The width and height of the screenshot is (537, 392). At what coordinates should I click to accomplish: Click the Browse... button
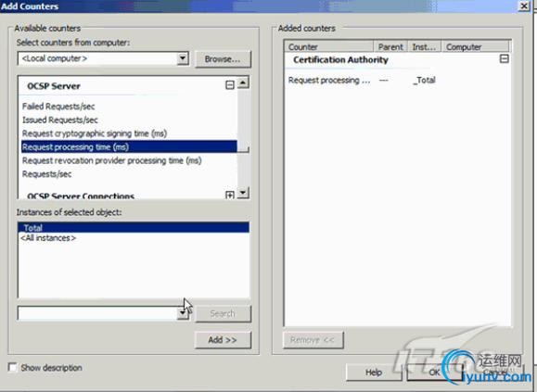223,59
